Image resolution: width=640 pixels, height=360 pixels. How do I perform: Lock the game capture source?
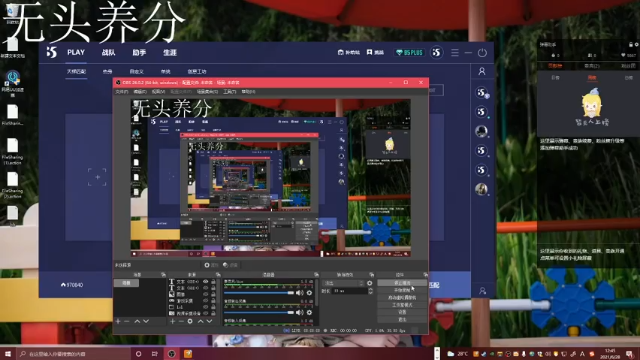click(213, 301)
